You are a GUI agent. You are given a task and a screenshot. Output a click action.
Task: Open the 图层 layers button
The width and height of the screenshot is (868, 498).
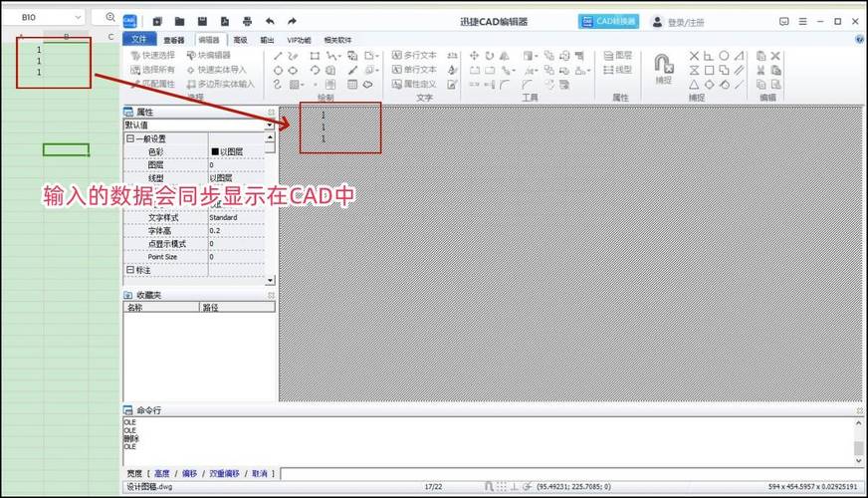point(618,56)
